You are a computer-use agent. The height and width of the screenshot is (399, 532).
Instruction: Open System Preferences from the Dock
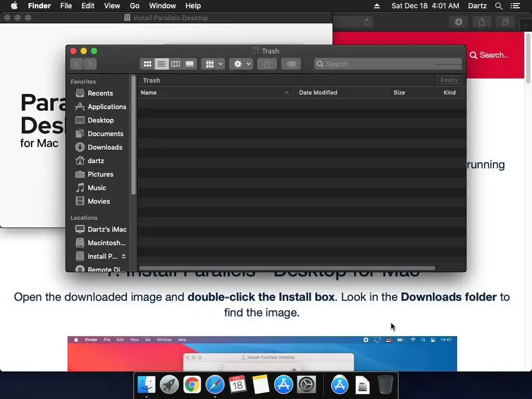(307, 385)
